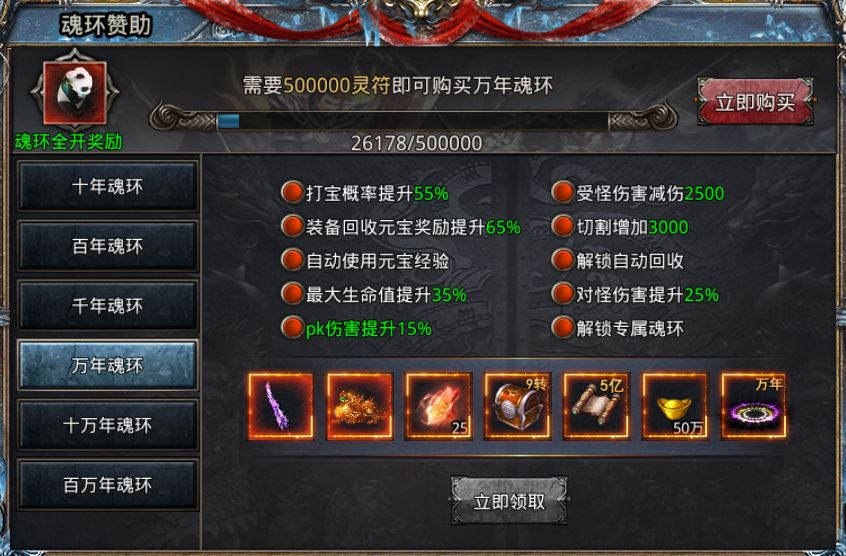Viewport: 846px width, 556px height.
Task: Switch to 百年魂环 tab
Action: (x=108, y=246)
